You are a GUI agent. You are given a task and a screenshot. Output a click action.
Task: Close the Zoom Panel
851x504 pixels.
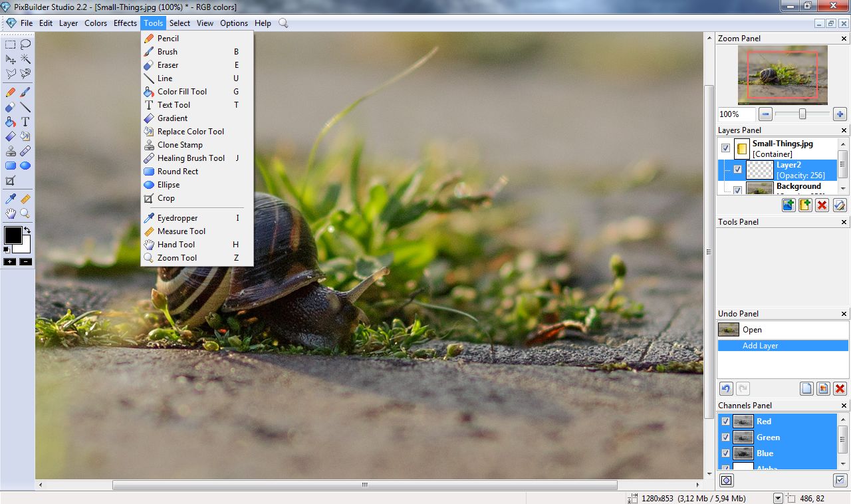[844, 39]
